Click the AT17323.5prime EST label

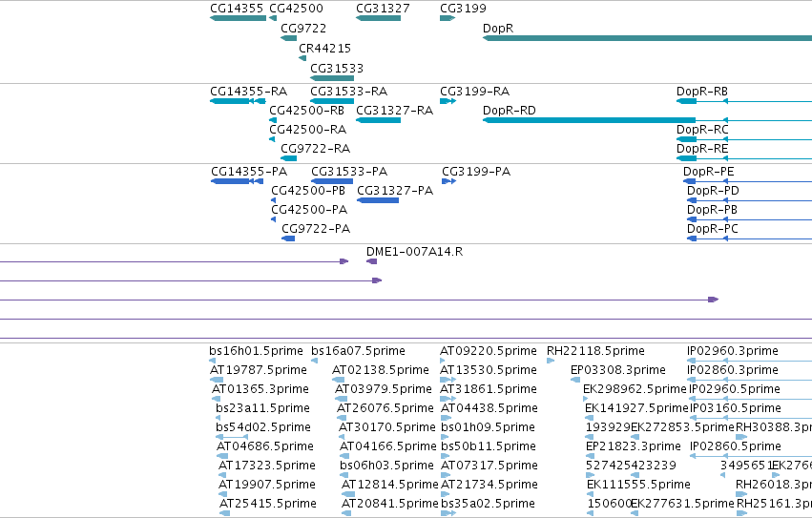267,466
